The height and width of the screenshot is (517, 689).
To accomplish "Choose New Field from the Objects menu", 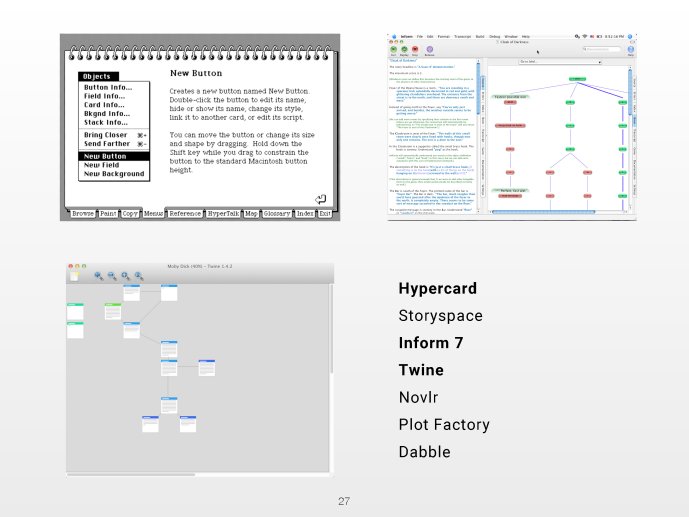I will coord(102,165).
